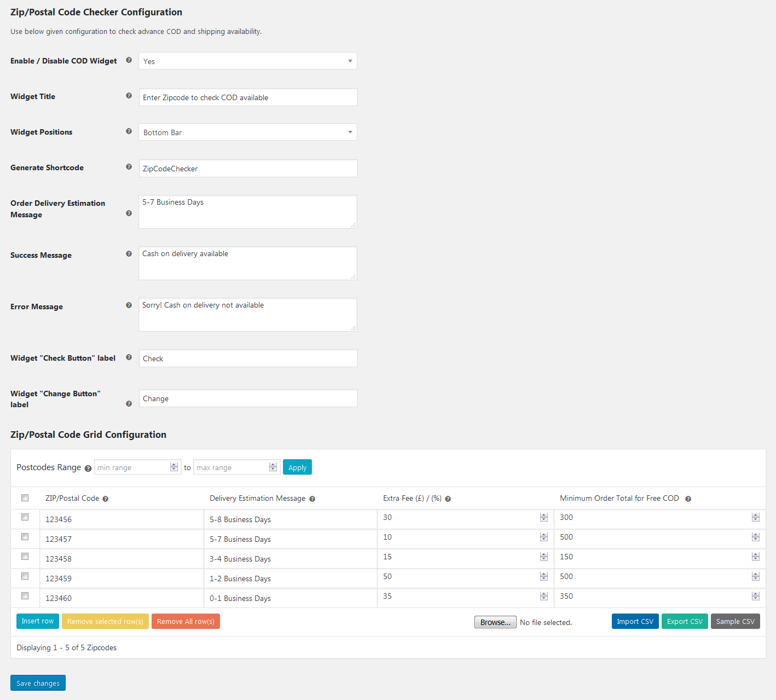Viewport: 776px width, 700px height.
Task: Click help icon next to Error Message
Action: (x=129, y=305)
